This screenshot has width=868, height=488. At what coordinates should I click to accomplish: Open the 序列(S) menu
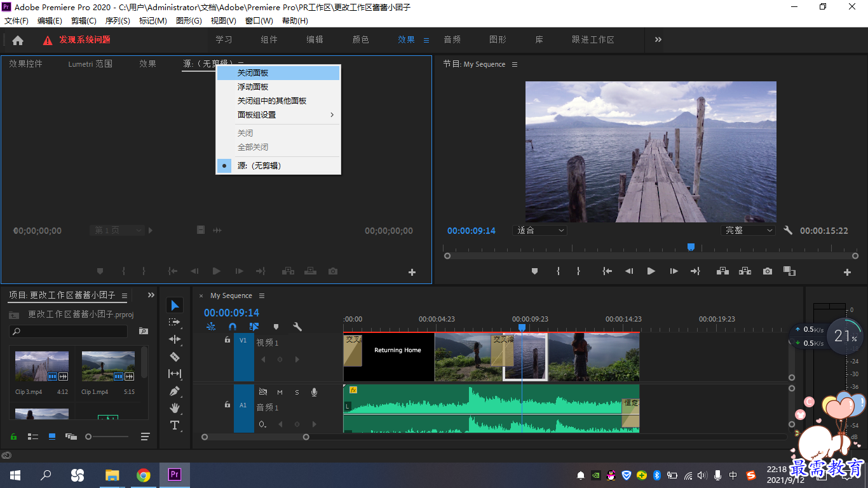[x=118, y=21]
